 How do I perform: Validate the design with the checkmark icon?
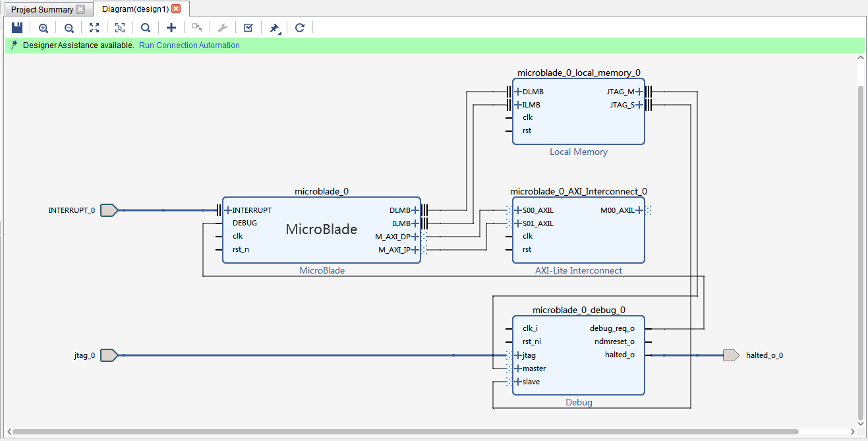point(248,28)
